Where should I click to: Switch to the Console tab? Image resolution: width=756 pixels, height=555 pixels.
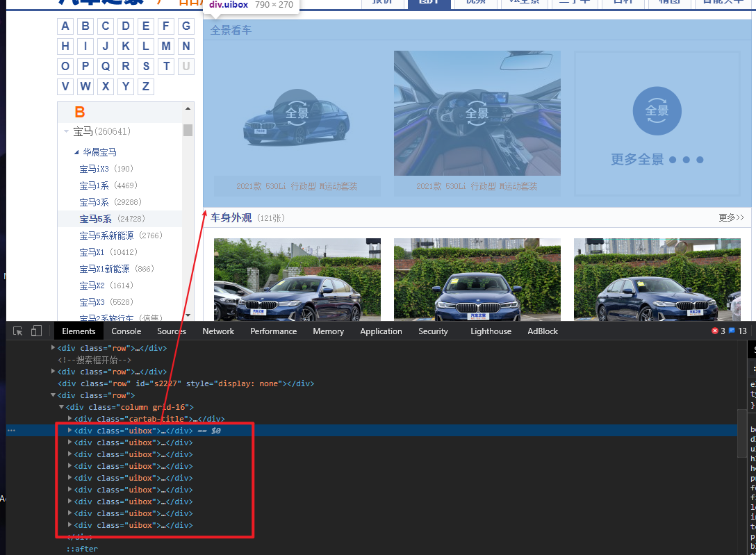(126, 331)
